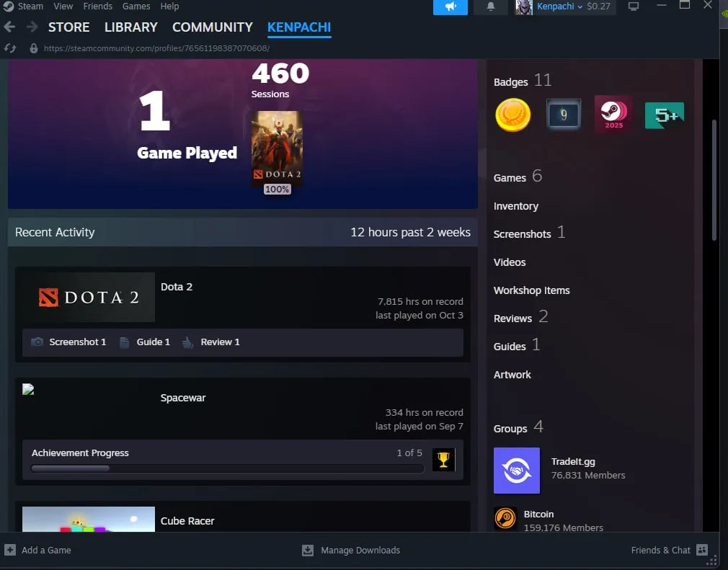Open the Steam menu
Image resolution: width=728 pixels, height=570 pixels.
31,6
